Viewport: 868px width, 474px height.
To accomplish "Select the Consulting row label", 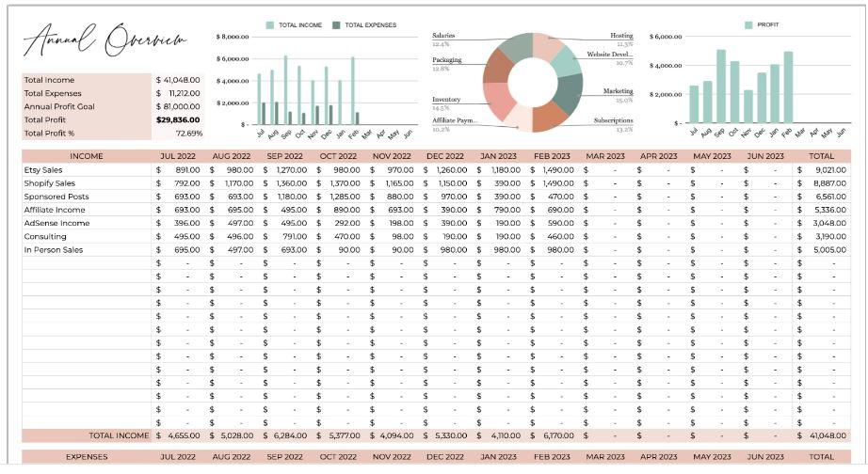I will point(45,237).
